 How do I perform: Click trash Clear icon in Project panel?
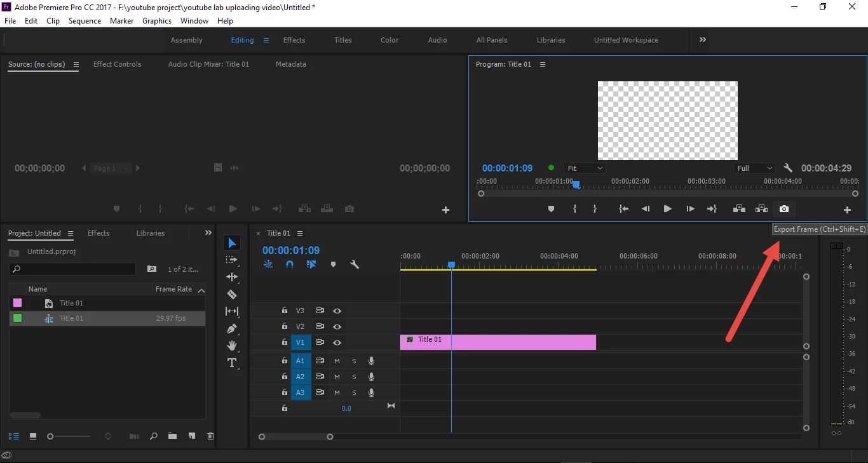coord(210,436)
